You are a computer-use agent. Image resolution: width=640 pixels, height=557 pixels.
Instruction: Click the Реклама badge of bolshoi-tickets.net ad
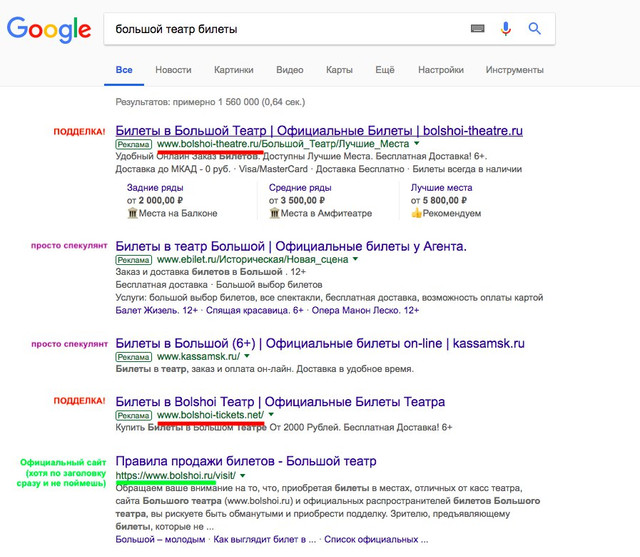pos(134,415)
